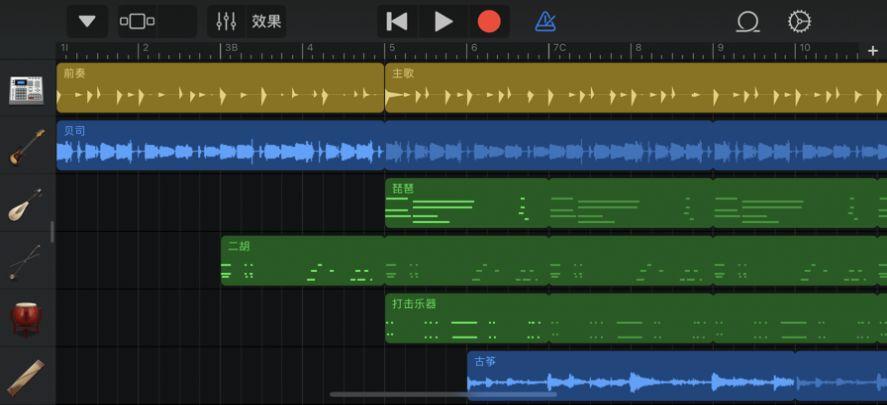Select the 前奏 intro region
This screenshot has width=887, height=405.
click(220, 87)
